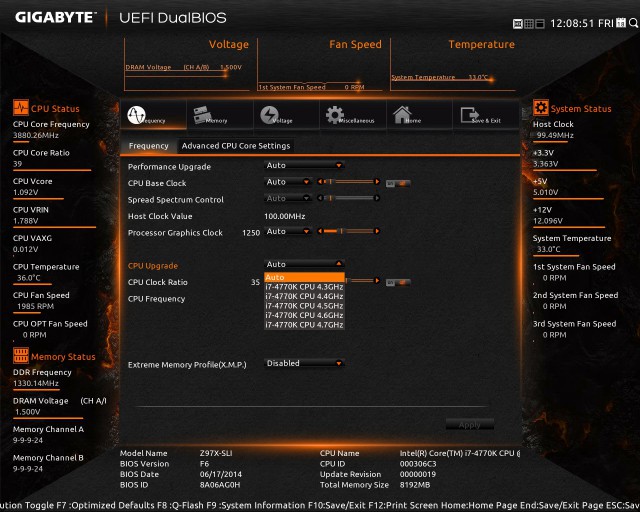The image size is (640, 512).
Task: Click the Performance Upgrade label
Action: [169, 167]
